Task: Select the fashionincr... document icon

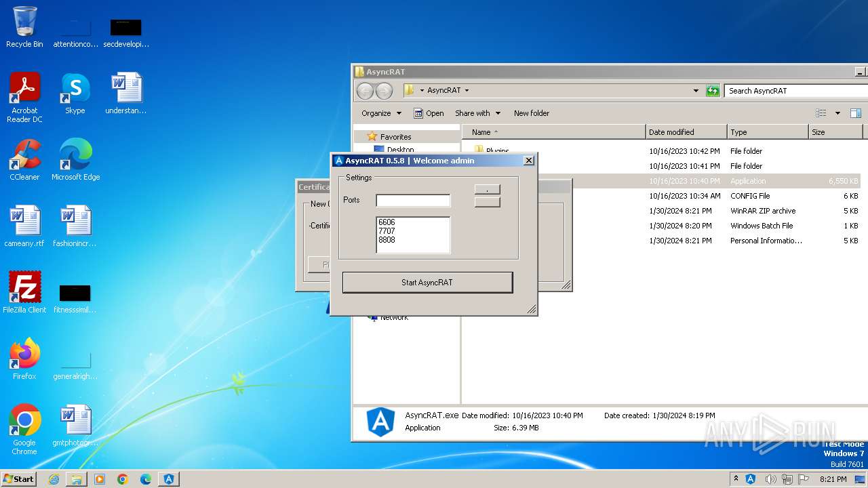Action: click(x=75, y=226)
